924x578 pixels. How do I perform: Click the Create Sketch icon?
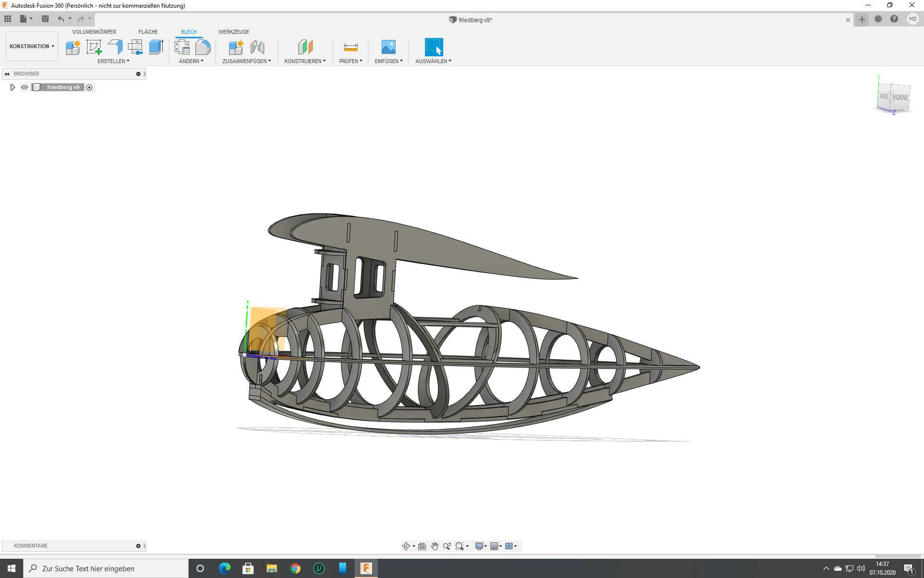tap(94, 47)
